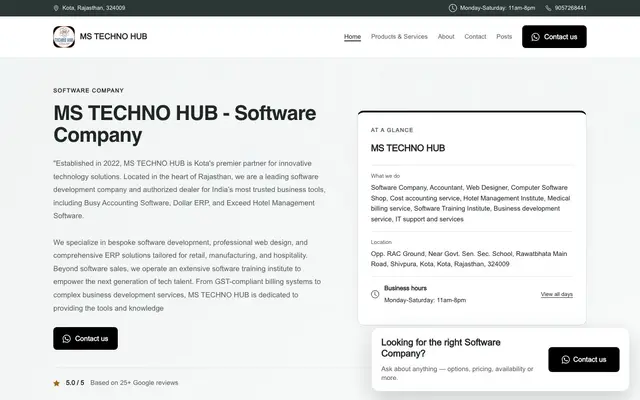The image size is (640, 400).
Task: Open Products & Services page
Action: point(399,36)
